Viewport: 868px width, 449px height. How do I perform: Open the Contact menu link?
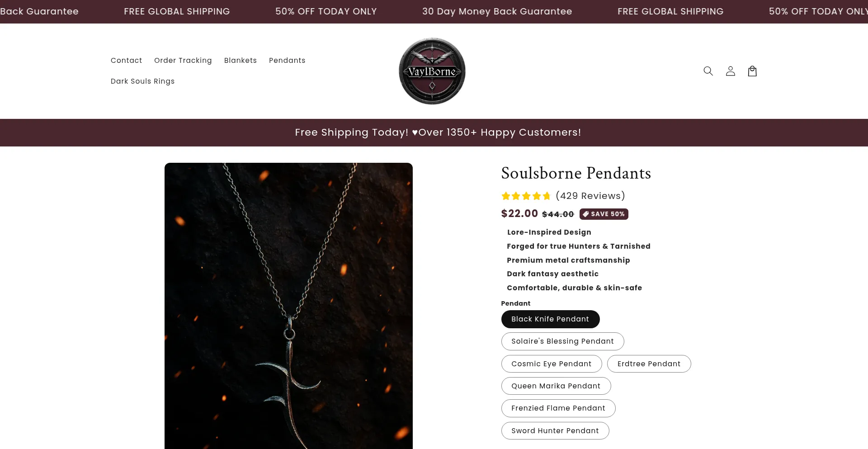(x=126, y=61)
